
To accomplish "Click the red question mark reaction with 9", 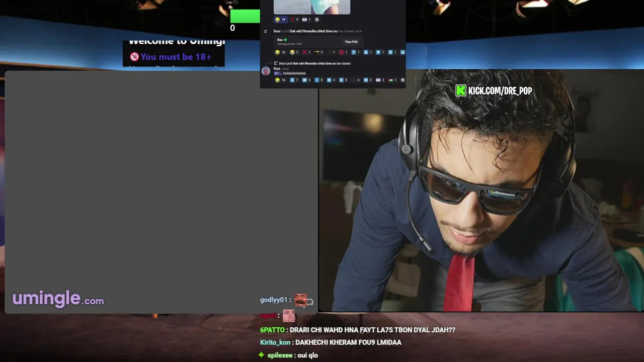I will coord(294,20).
